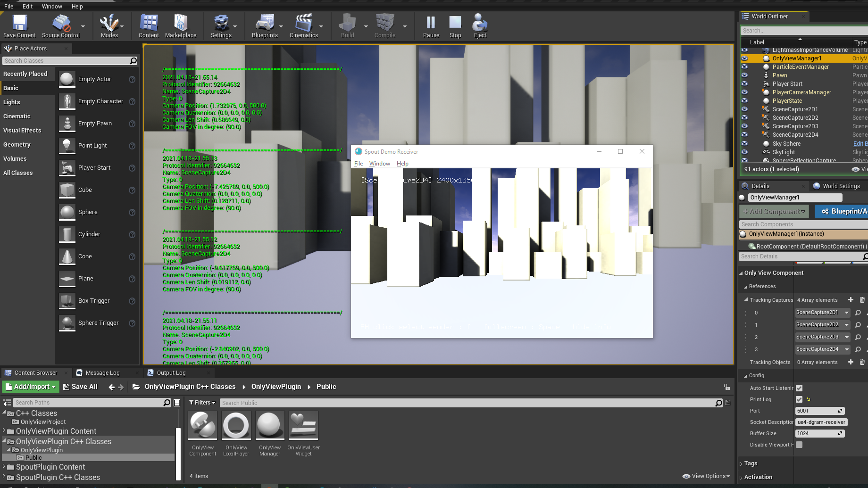
Task: Open the SceneCapture2D4 tracking capture dropdown
Action: pyautogui.click(x=822, y=349)
